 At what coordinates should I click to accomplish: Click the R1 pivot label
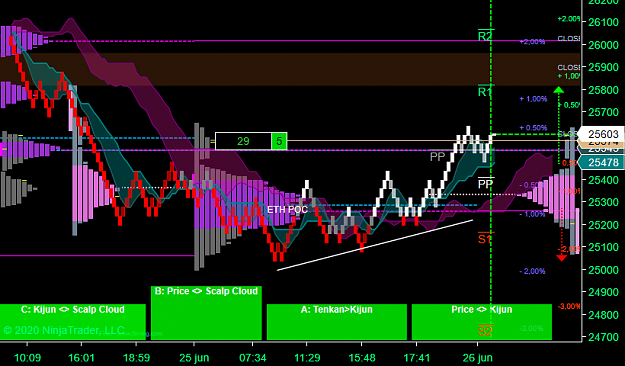click(485, 92)
